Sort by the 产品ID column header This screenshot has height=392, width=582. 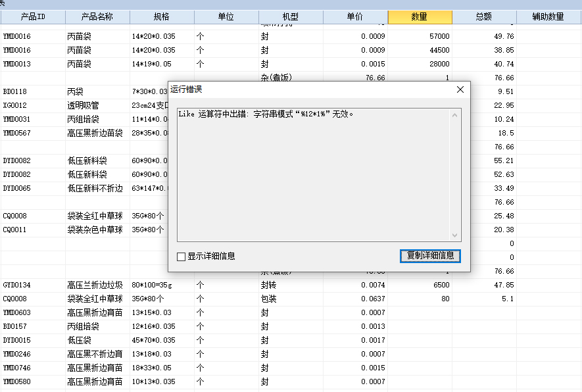point(33,16)
